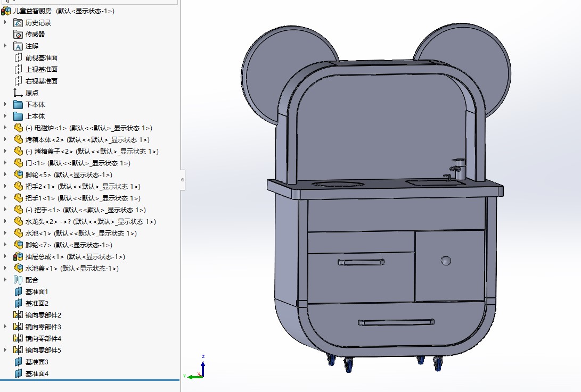Click the 基准面1 reference plane icon

point(18,291)
